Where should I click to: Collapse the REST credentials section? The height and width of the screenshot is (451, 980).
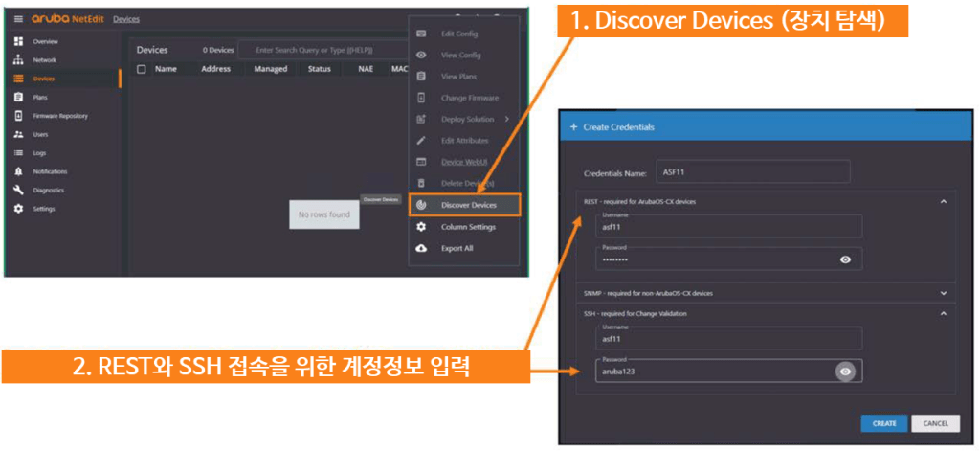point(943,201)
